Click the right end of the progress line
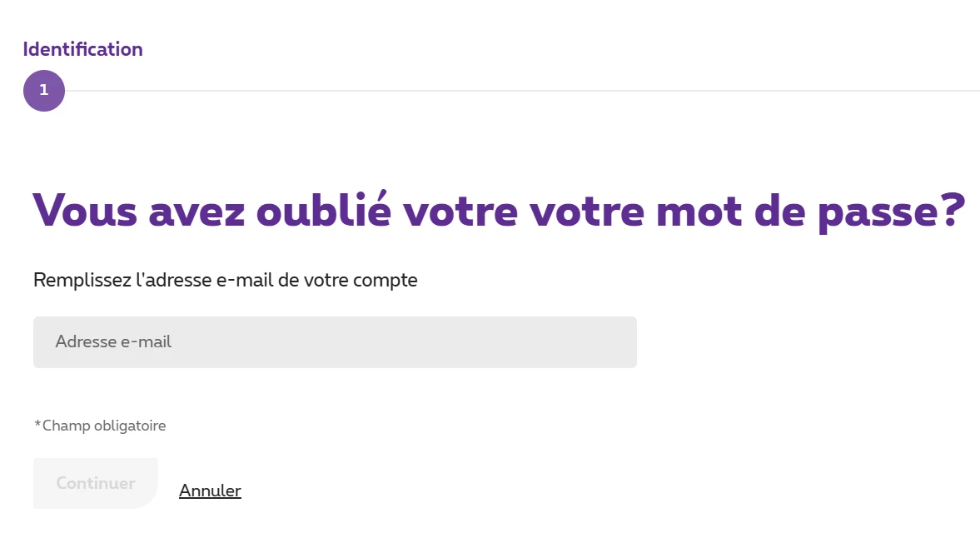Viewport: 980px width, 543px height. 970,90
